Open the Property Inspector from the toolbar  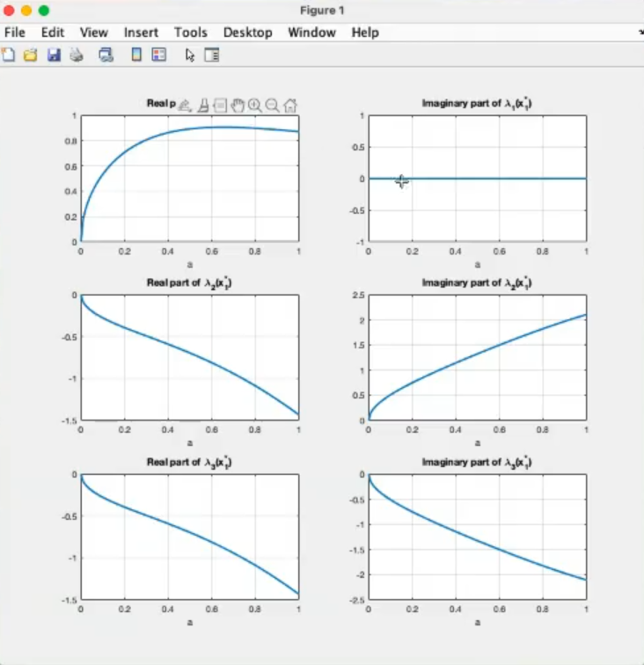pos(211,55)
